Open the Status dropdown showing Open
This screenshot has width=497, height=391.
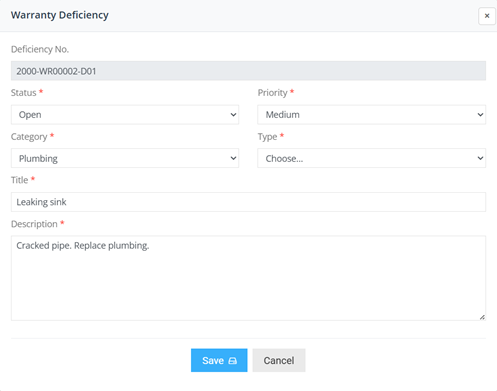(x=125, y=115)
